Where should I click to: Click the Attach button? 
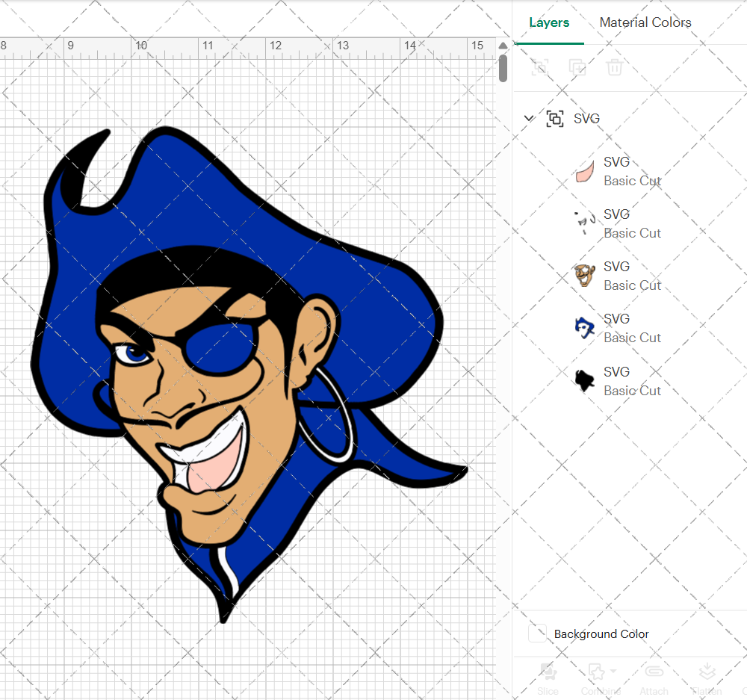654,678
